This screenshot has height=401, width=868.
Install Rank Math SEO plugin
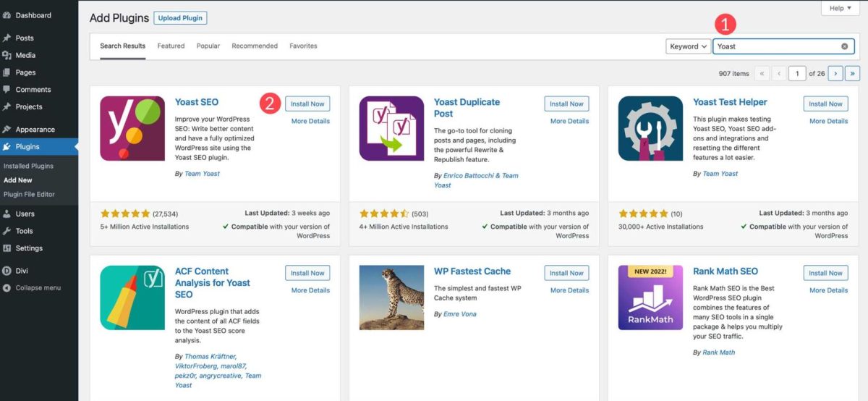pyautogui.click(x=825, y=273)
